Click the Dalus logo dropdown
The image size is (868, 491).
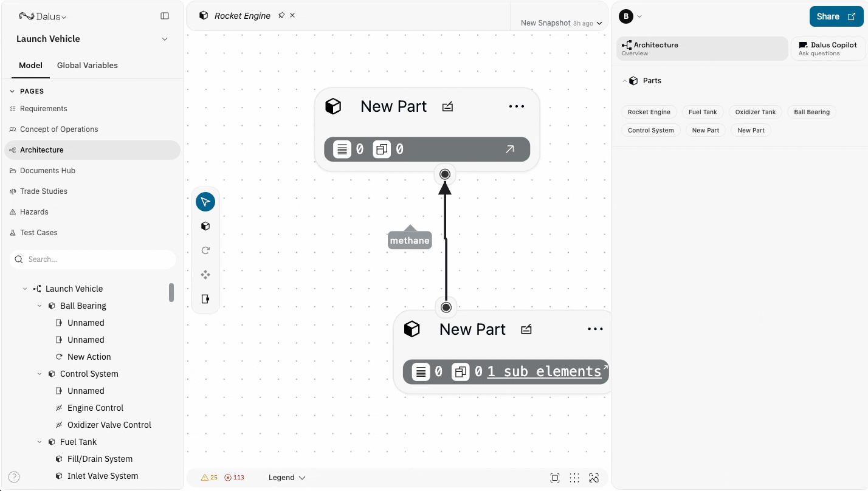point(43,16)
